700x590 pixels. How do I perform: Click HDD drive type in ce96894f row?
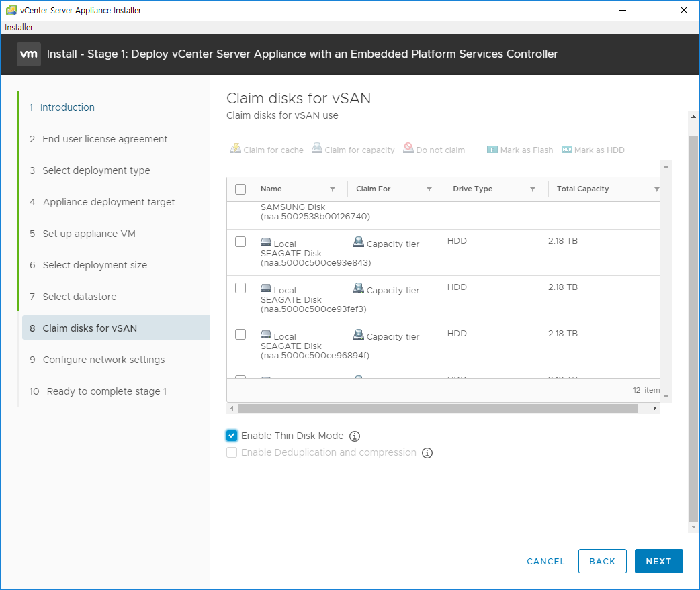coord(457,334)
